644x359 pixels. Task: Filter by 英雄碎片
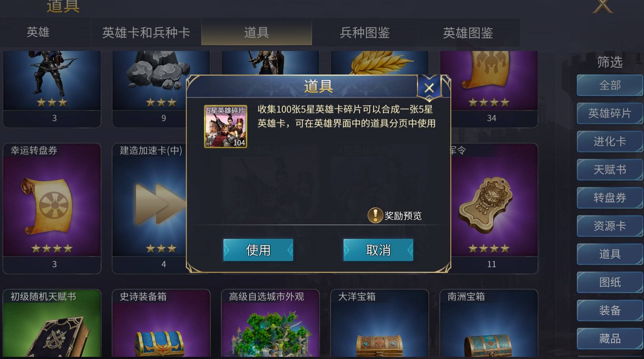pos(610,114)
